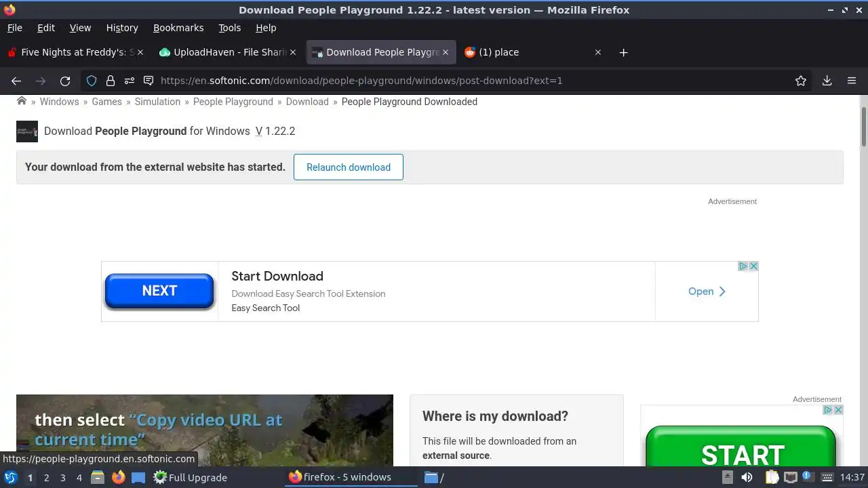Screen dimensions: 868x488
Task: Close the START advertisement on the right
Action: (838, 410)
